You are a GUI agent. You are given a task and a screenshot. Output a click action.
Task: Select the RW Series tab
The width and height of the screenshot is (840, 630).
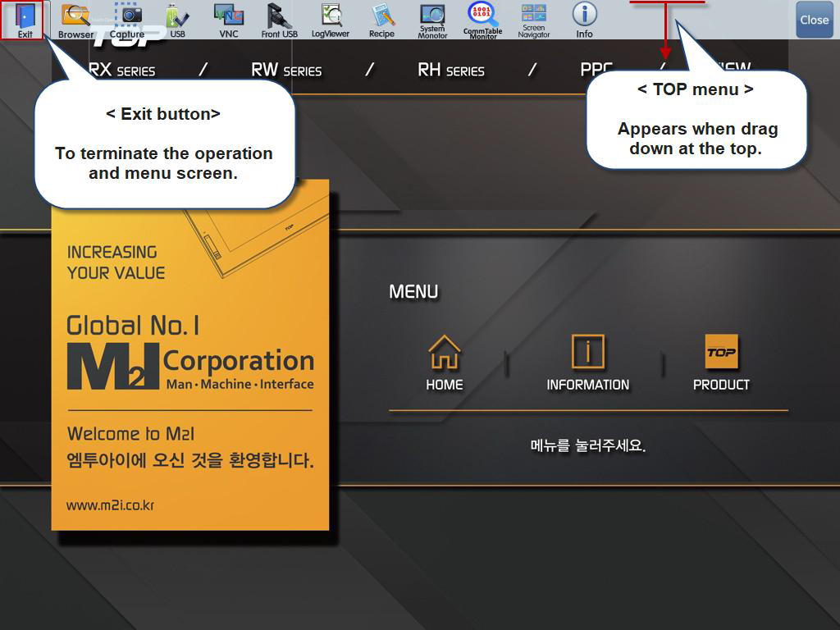pos(286,70)
